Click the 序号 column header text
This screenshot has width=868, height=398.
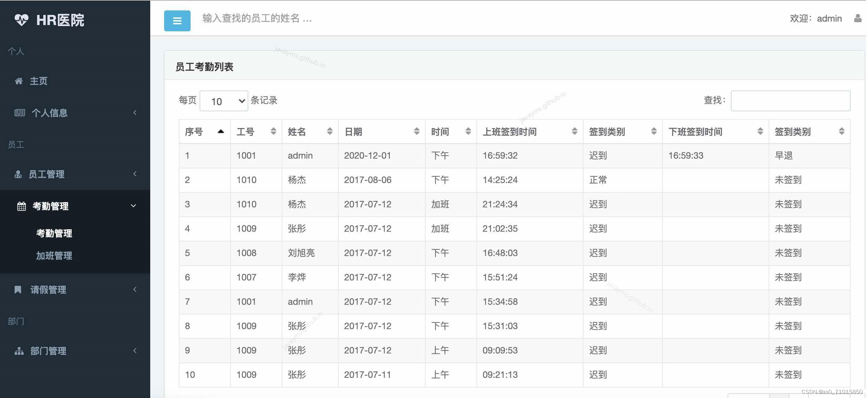click(194, 132)
